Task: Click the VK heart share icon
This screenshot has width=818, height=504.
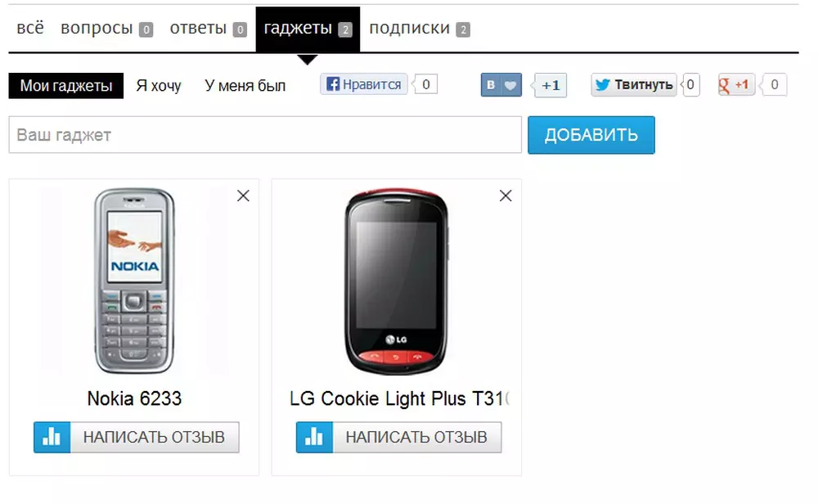Action: click(511, 85)
